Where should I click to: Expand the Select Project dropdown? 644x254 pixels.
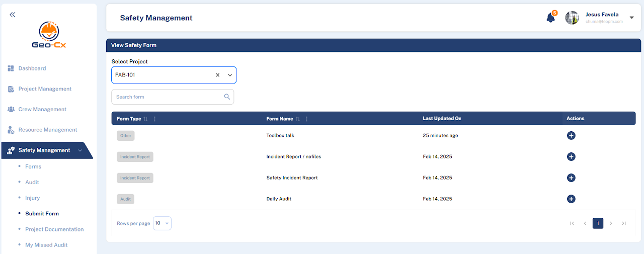point(230,75)
